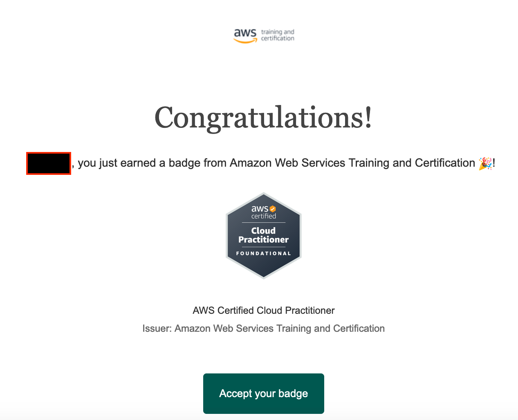Click the training and certification wordmark text
The height and width of the screenshot is (420, 518).
(278, 34)
